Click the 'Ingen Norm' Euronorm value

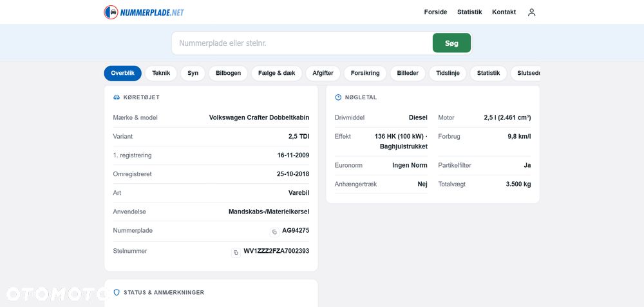pos(410,166)
